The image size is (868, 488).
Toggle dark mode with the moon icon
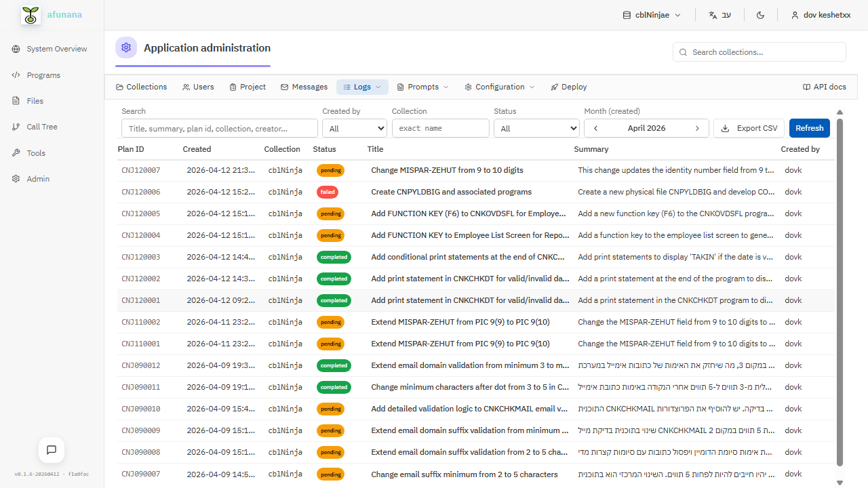[x=760, y=14]
